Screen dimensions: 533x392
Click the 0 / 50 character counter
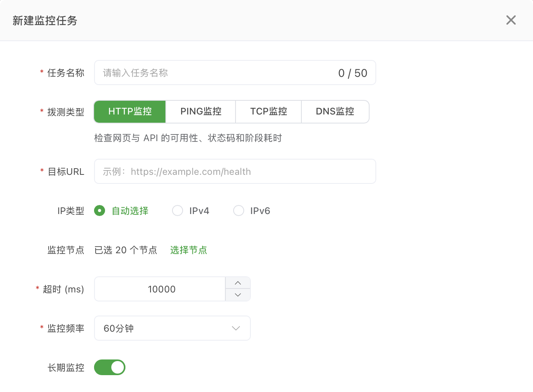tap(353, 73)
